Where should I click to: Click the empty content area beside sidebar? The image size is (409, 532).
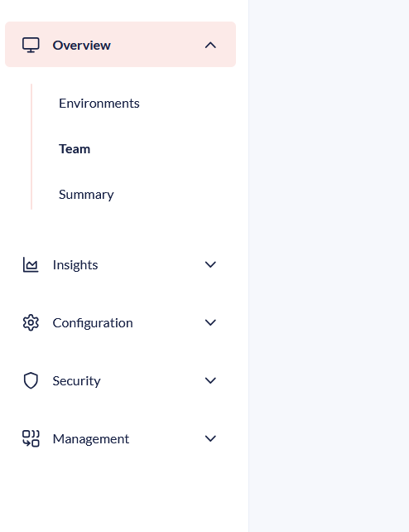click(329, 266)
